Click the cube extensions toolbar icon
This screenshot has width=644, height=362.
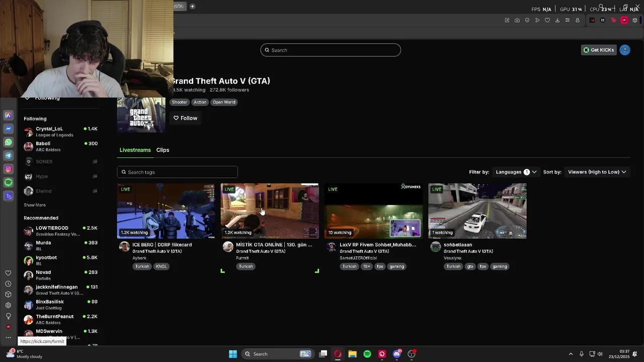[x=635, y=20]
